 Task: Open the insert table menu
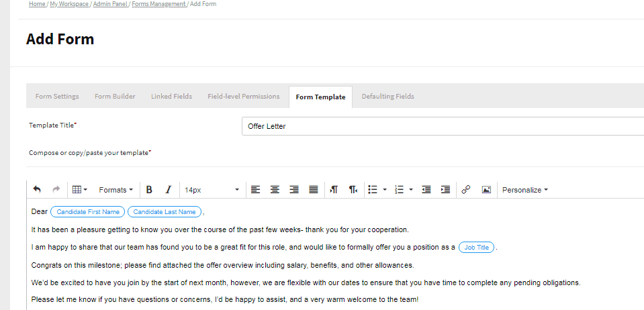(80, 190)
